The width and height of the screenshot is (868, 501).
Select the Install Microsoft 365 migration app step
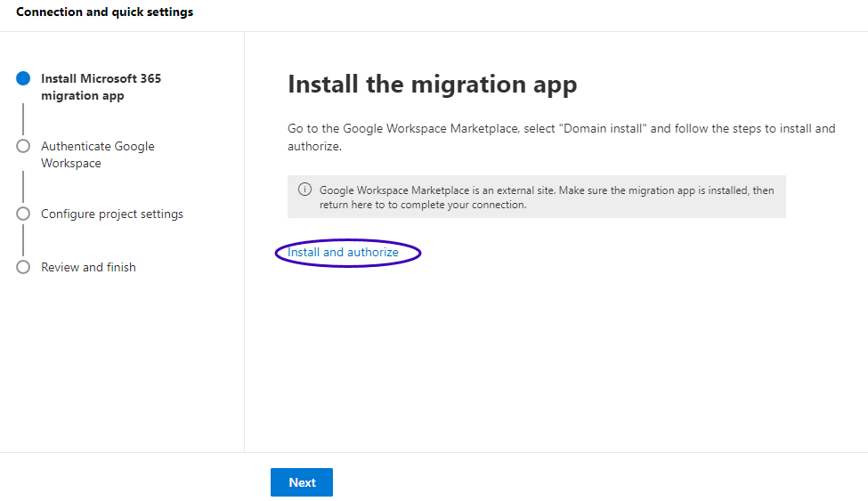[x=101, y=87]
